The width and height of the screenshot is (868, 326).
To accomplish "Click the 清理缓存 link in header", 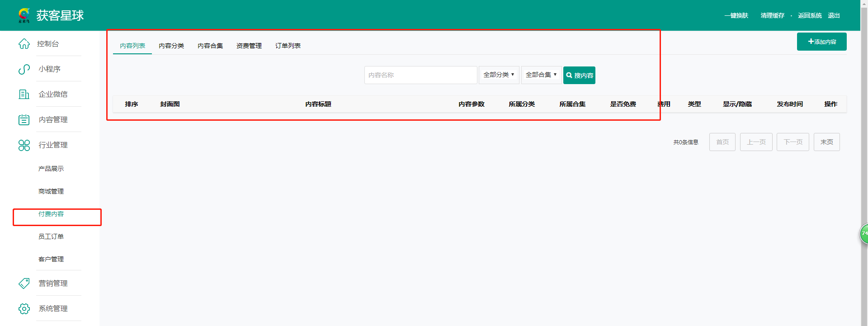I will click(772, 15).
